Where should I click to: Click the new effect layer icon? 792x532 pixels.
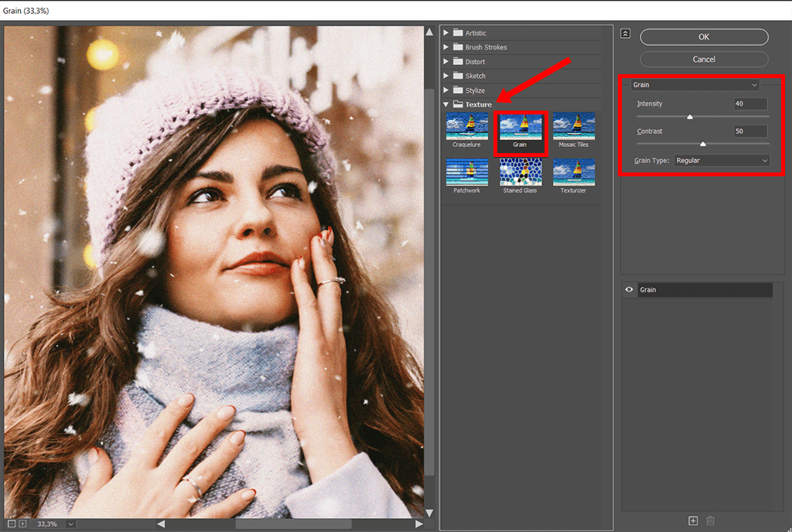[x=693, y=520]
